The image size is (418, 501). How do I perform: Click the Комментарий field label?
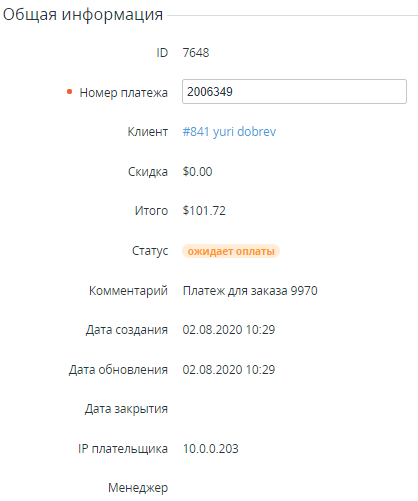pyautogui.click(x=128, y=291)
